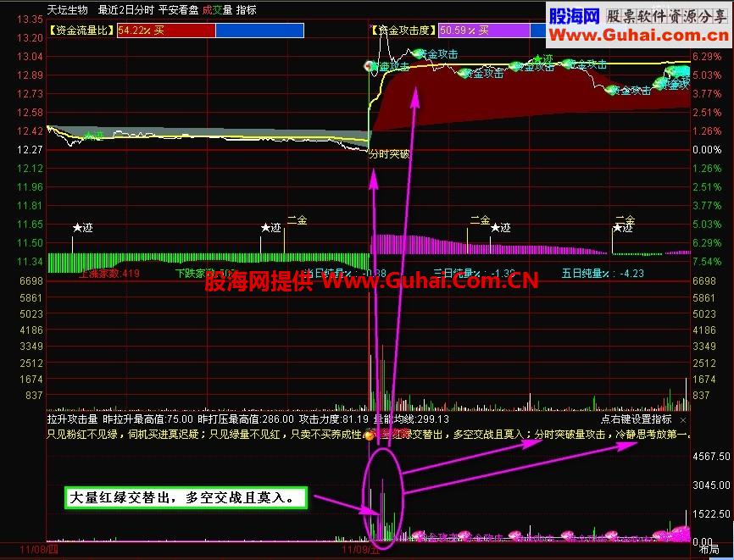The image size is (734, 560).
Task: Click the 13.35 top price label
Action: (x=30, y=19)
